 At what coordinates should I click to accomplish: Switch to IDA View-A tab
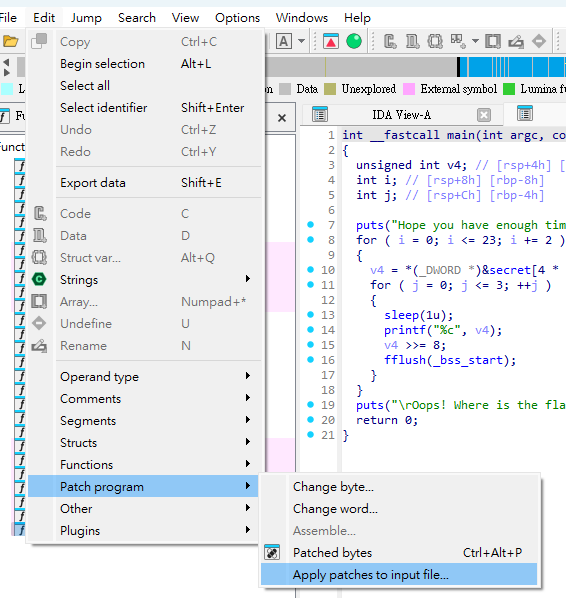tap(401, 115)
